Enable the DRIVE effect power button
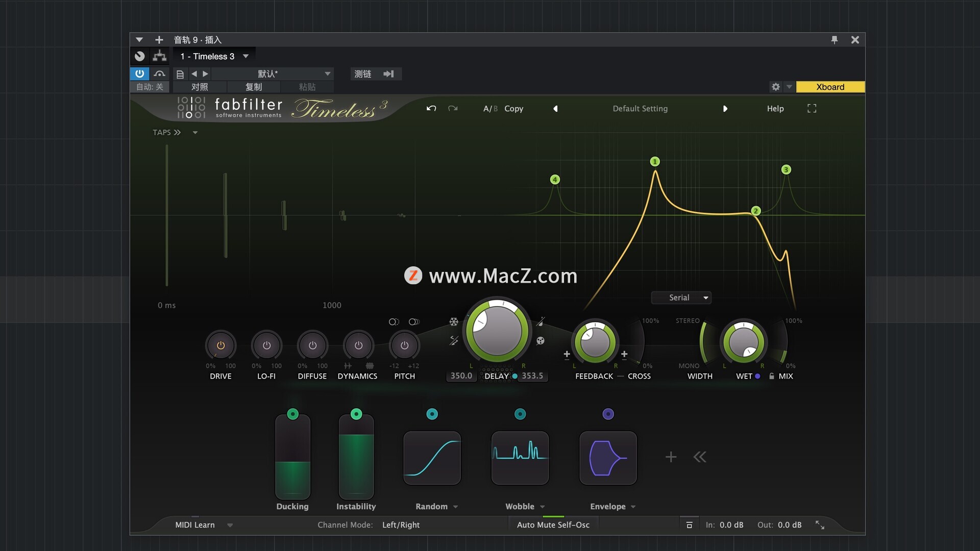The width and height of the screenshot is (980, 551). pos(220,345)
